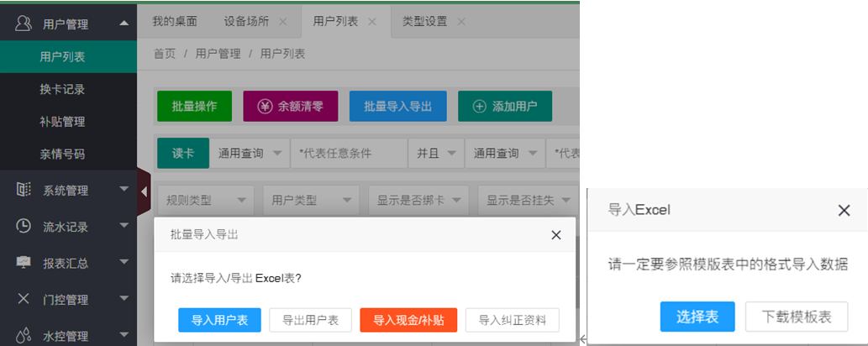Viewport: 868px width, 346px height.
Task: Expand the 显示是否绑卡 dropdown
Action: coord(418,201)
